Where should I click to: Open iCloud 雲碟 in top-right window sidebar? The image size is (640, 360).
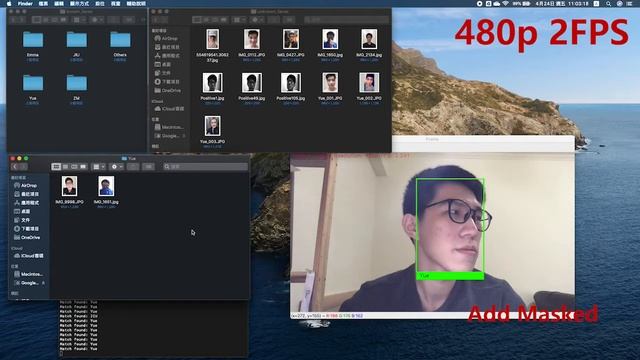(x=169, y=109)
